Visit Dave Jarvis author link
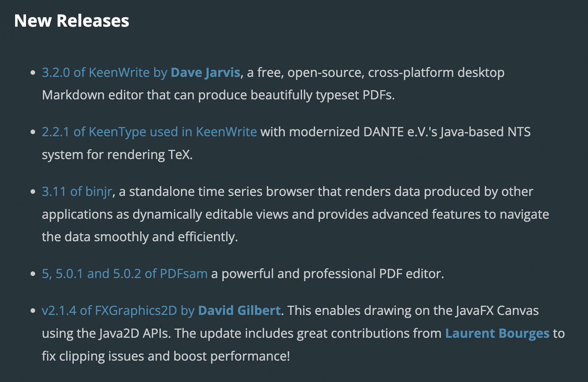 205,73
